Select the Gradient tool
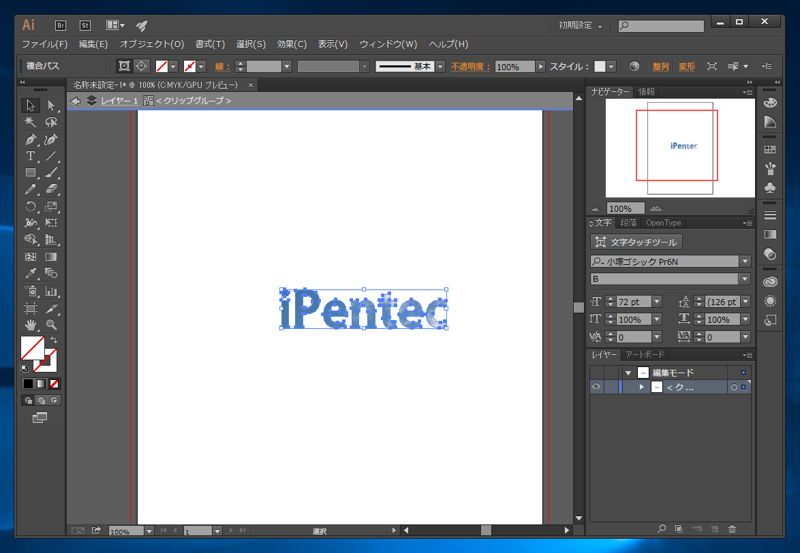Image resolution: width=800 pixels, height=553 pixels. click(x=51, y=257)
